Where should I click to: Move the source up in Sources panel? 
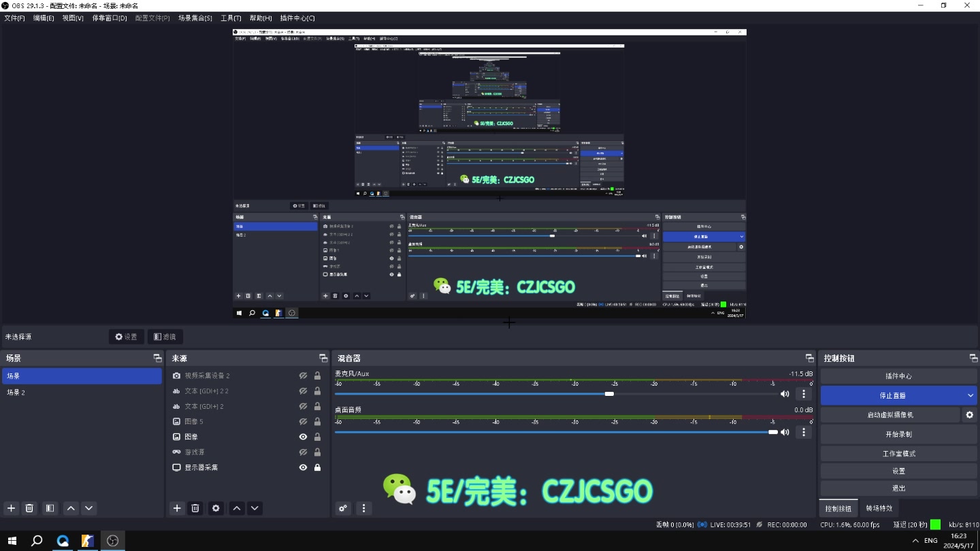[x=237, y=508]
